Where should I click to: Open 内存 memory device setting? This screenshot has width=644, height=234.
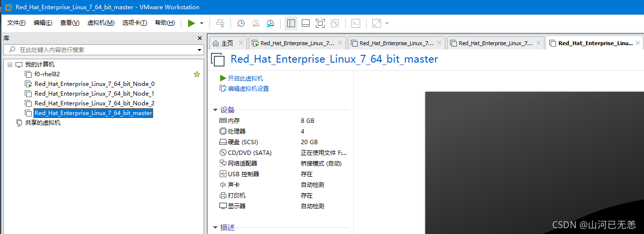tap(234, 121)
